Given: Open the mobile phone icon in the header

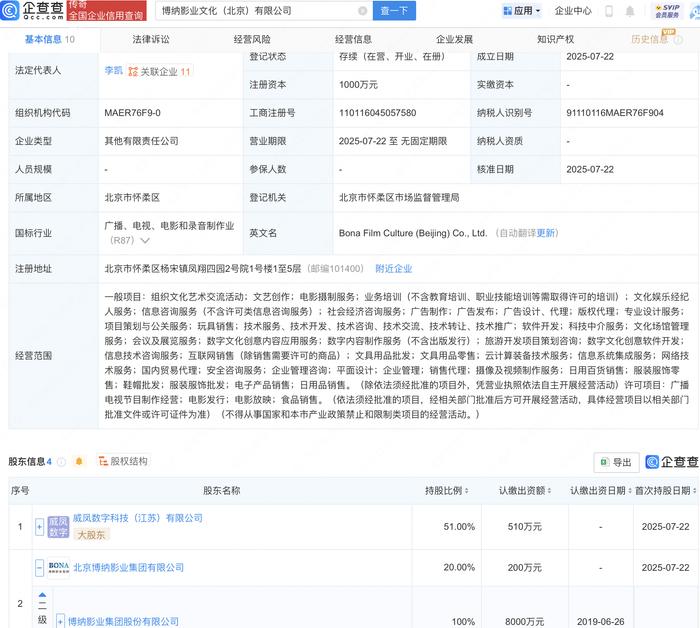Looking at the screenshot, I should click(609, 11).
